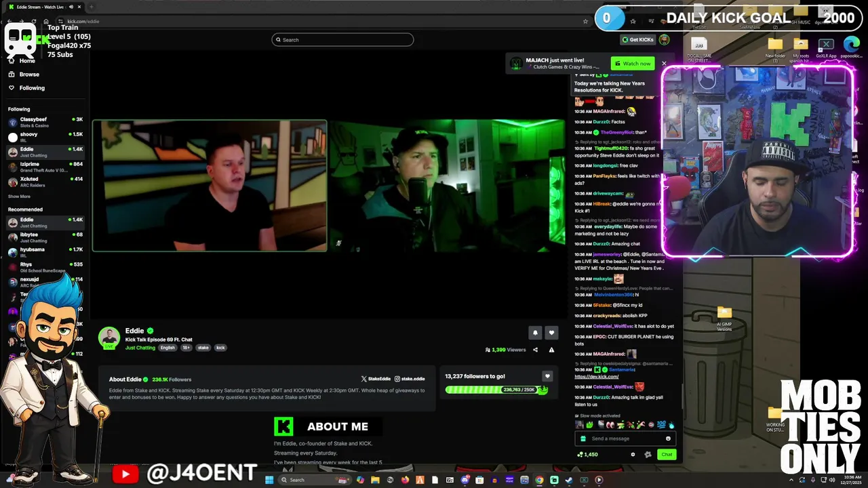
Task: Open Steam from the taskbar
Action: (569, 480)
